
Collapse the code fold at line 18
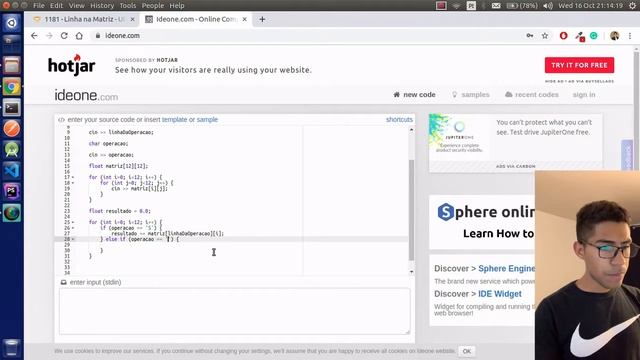[x=73, y=183]
